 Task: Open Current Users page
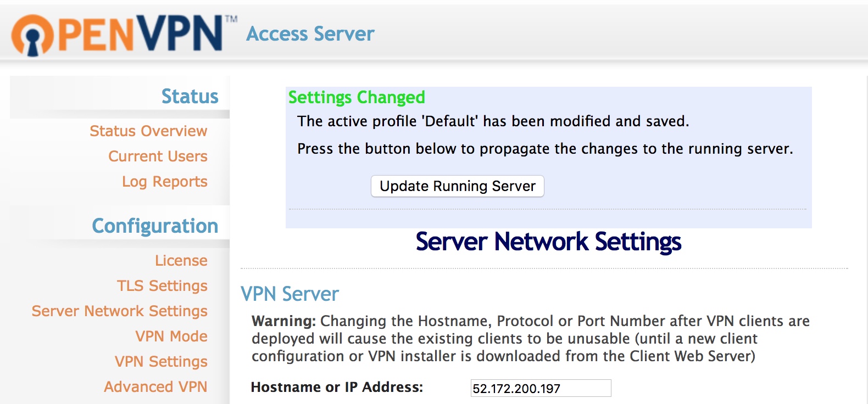158,156
